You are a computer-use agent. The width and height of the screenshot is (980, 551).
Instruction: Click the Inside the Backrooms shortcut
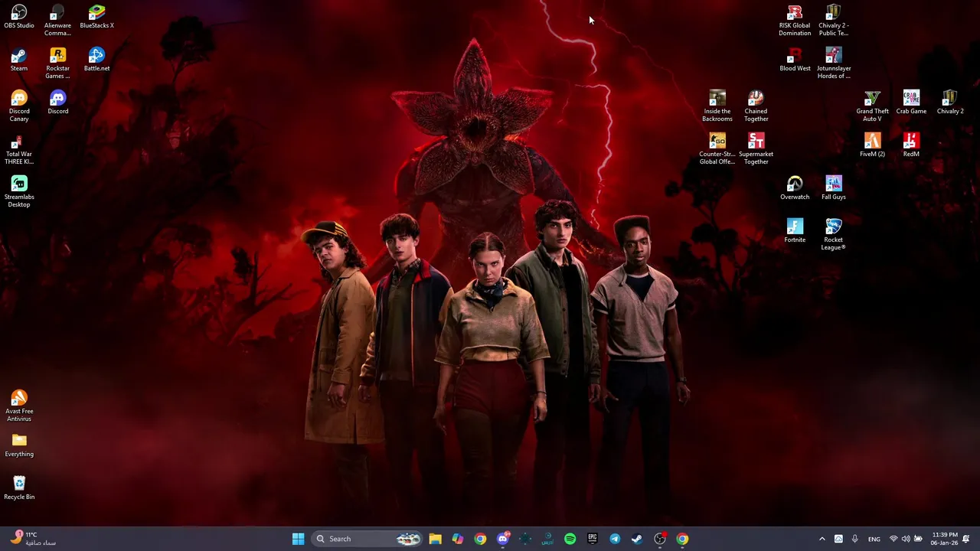point(717,106)
